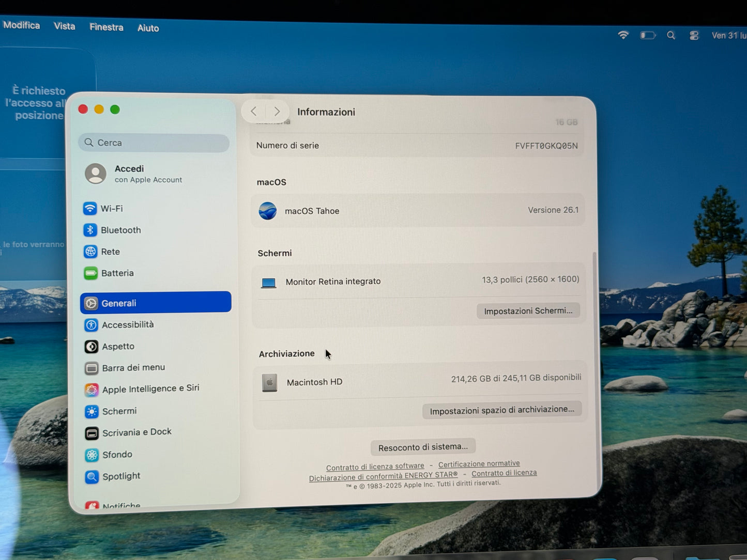This screenshot has height=560, width=747.
Task: Open the Wi-Fi settings icon in sidebar
Action: [90, 208]
